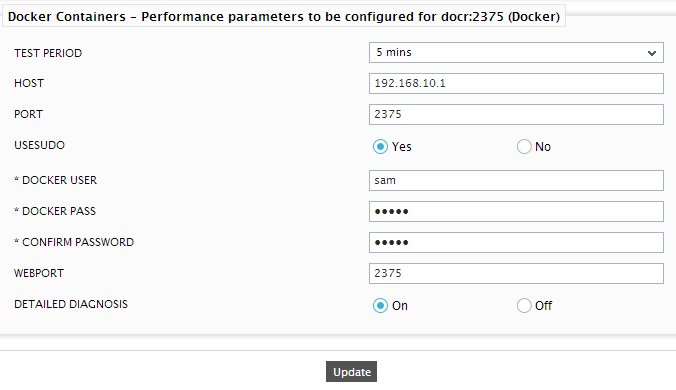Screen dimensions: 676x390
Task: Turn DETAILED DIAGNOSIS On
Action: click(380, 306)
